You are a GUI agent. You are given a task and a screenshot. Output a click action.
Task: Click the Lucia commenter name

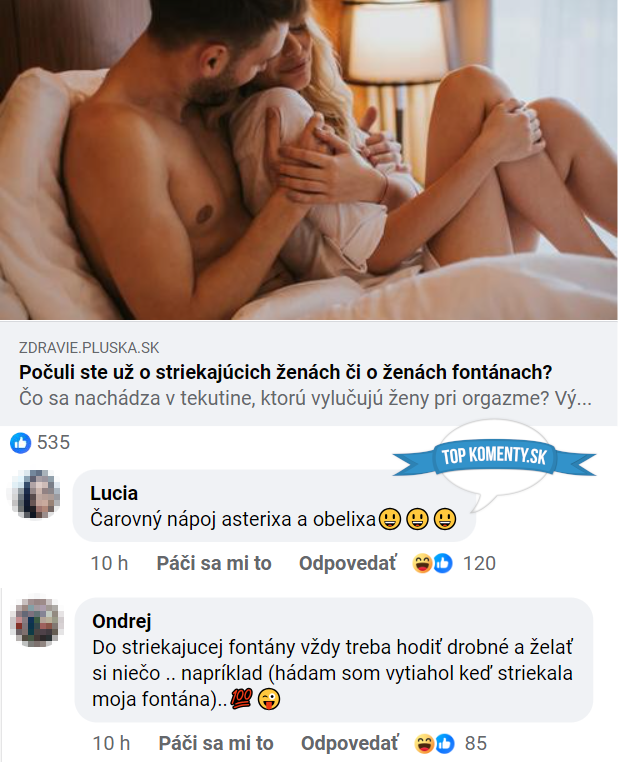114,494
